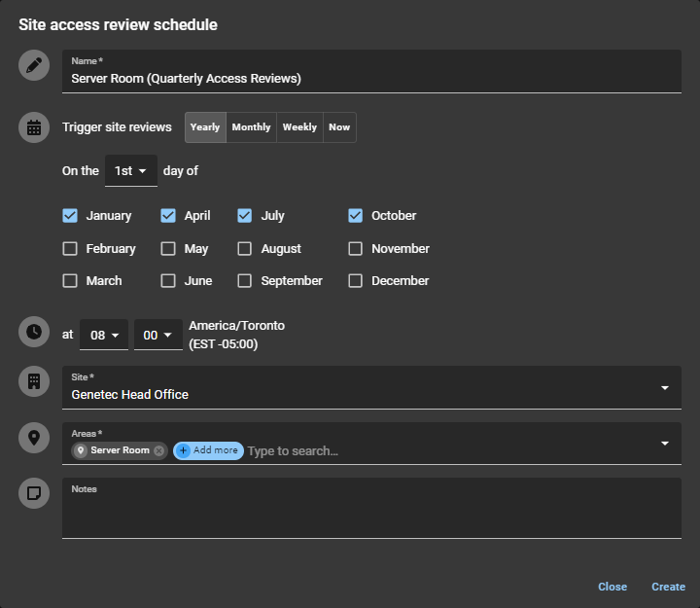Click the sticky note icon beside Notes
Viewport: 700px width, 608px height.
34,493
